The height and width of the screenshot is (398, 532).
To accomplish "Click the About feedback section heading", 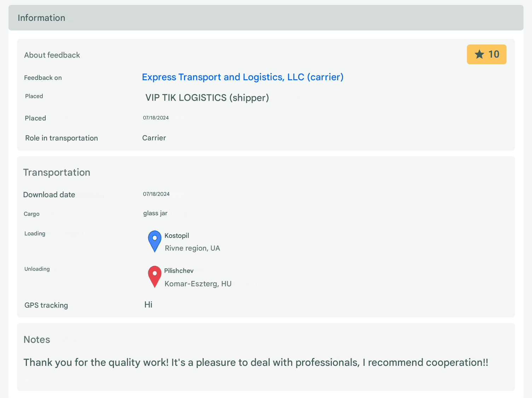I will (52, 55).
